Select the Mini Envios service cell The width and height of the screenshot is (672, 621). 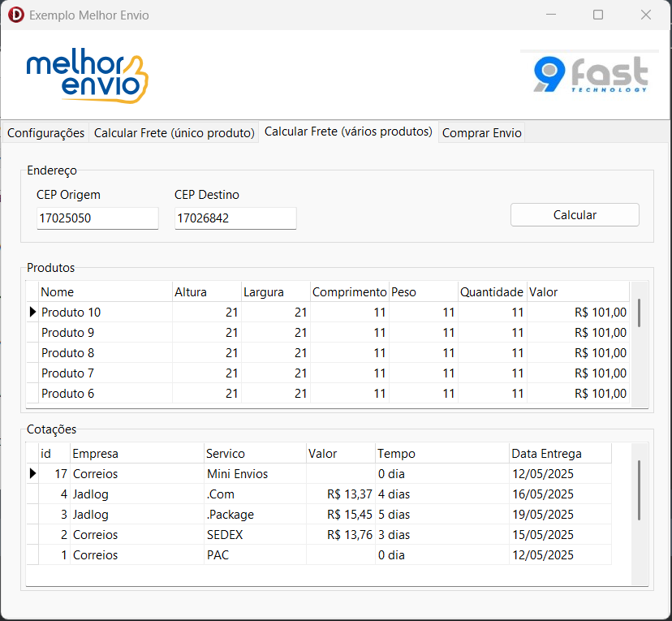click(x=256, y=474)
